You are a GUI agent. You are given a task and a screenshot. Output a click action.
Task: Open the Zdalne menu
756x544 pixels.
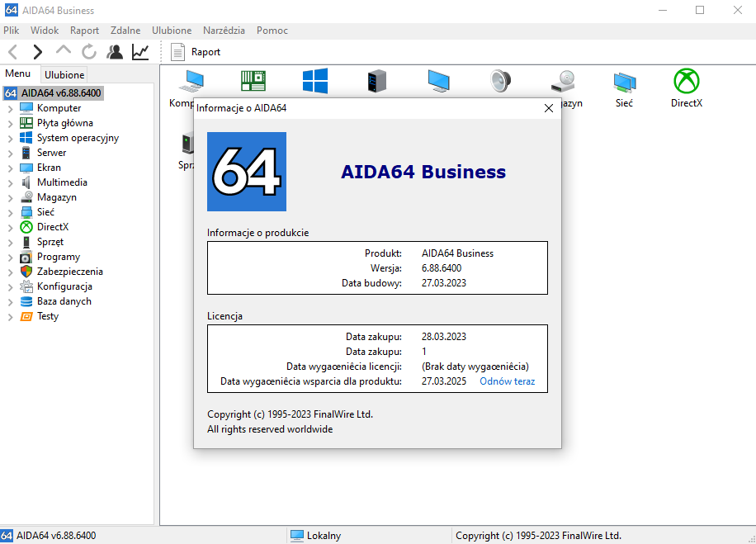125,31
